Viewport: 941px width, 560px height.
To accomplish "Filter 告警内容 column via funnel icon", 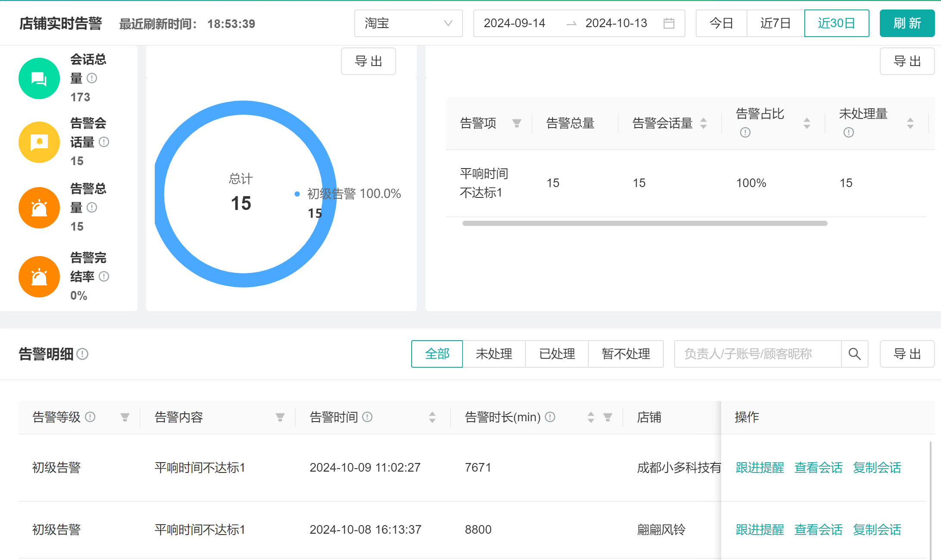I will (280, 417).
